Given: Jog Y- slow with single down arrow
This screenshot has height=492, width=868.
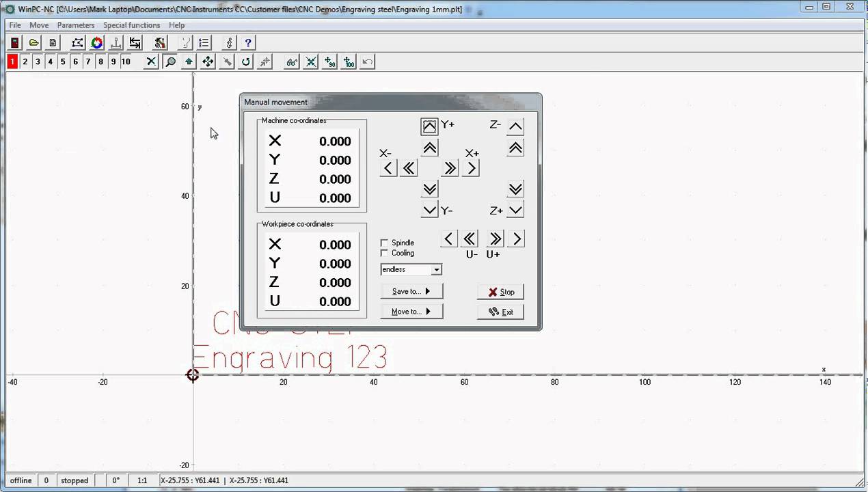Looking at the screenshot, I should [429, 210].
